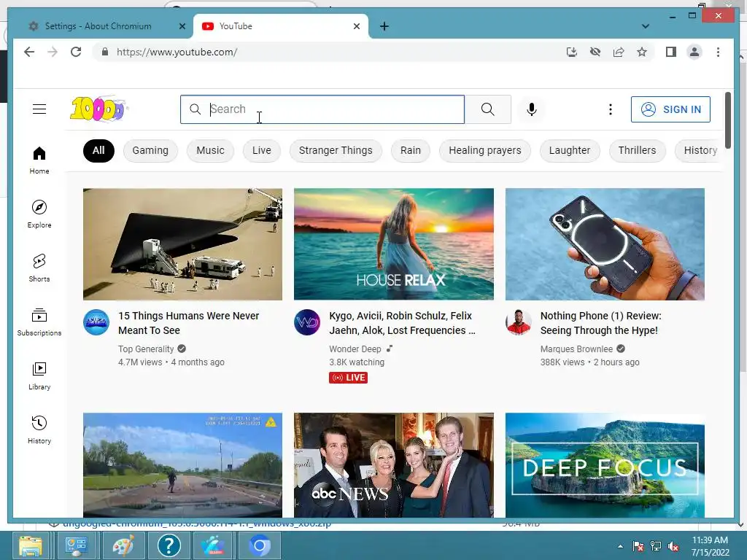Viewport: 747px width, 560px height.
Task: Click the crossed-out eye icon in the address bar
Action: [595, 52]
